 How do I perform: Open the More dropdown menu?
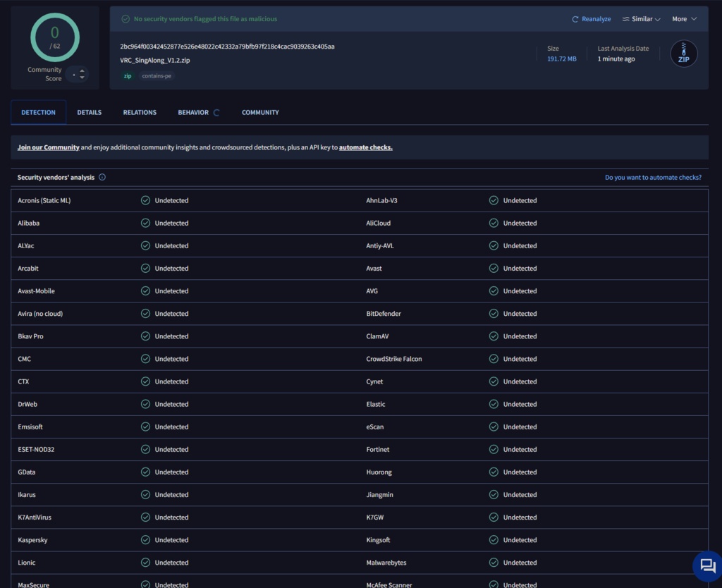684,19
